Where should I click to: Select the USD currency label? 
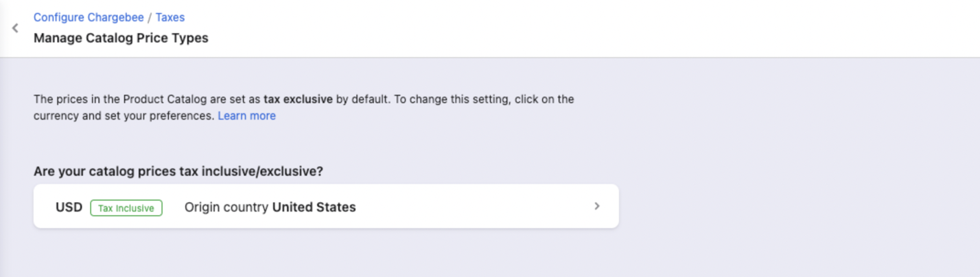(69, 207)
